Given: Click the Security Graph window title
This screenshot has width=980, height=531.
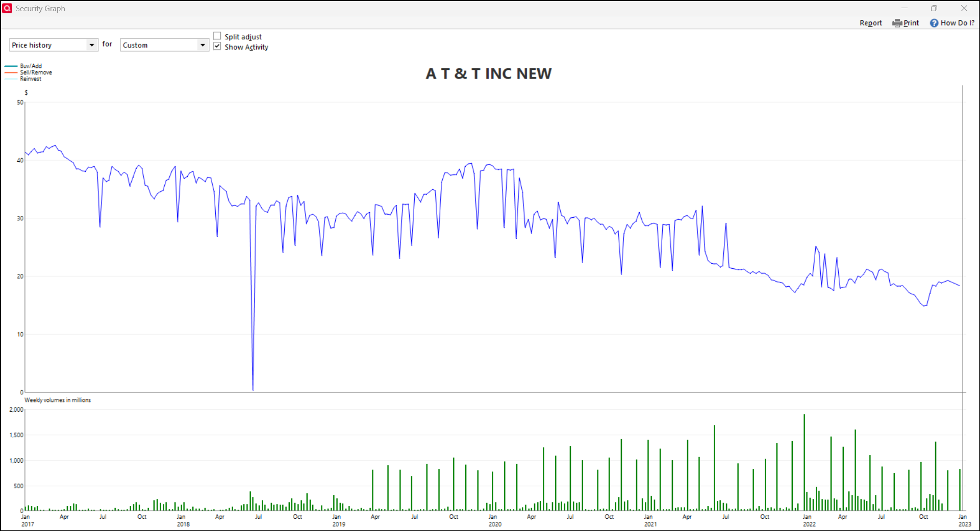Looking at the screenshot, I should (x=40, y=9).
